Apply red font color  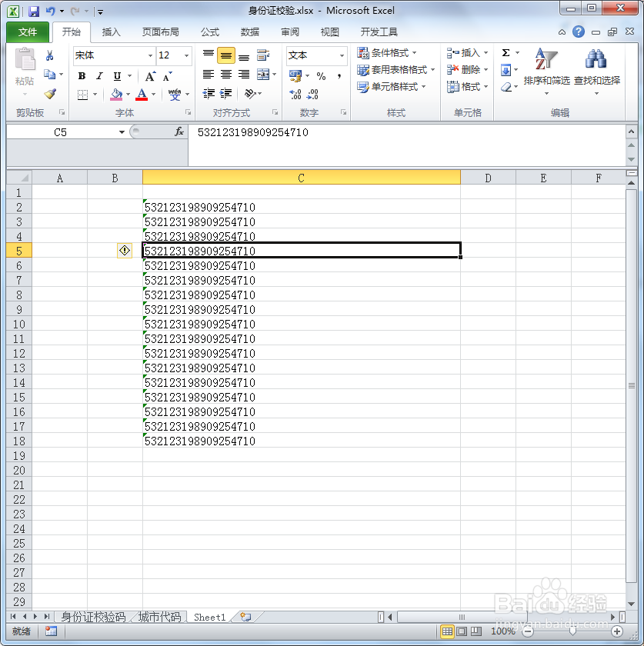142,95
